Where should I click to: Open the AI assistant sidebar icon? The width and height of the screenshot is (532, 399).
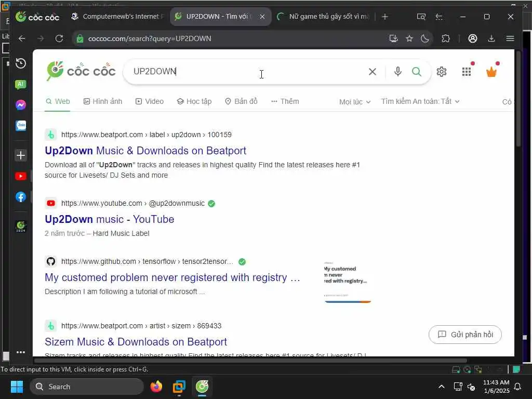[x=21, y=84]
